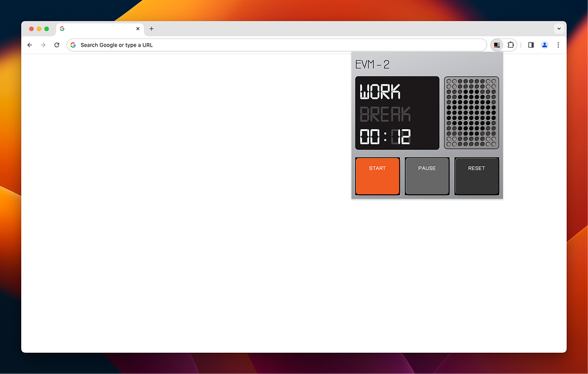Open the browser side panel
Image resolution: width=588 pixels, height=374 pixels.
(531, 45)
